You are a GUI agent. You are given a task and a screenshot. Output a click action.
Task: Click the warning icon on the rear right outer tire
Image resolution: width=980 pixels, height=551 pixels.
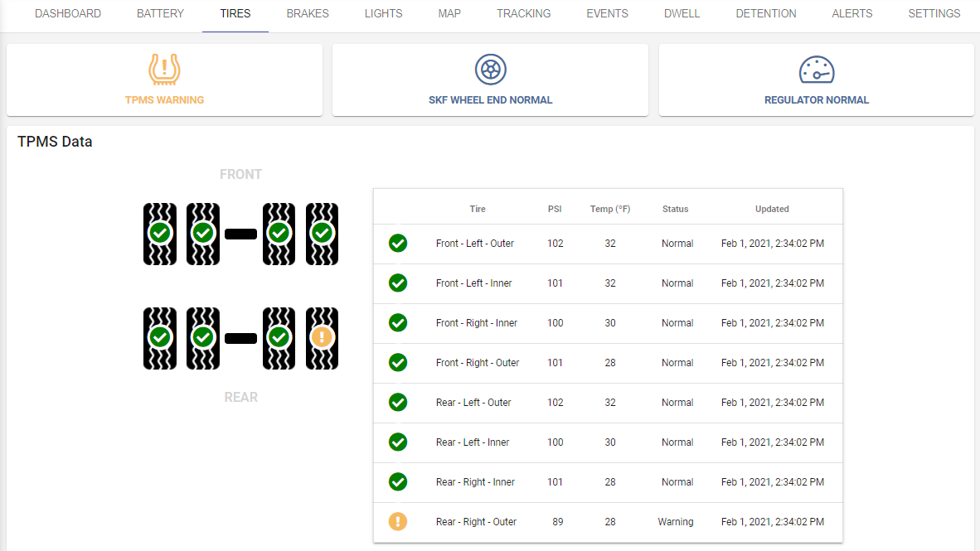[322, 338]
